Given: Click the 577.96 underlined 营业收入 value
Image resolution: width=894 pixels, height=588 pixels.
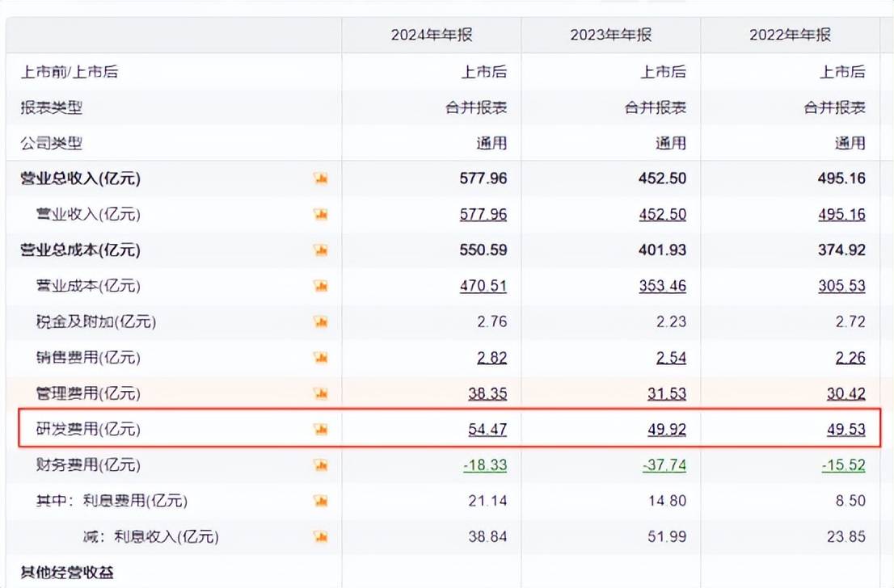Looking at the screenshot, I should 483,215.
